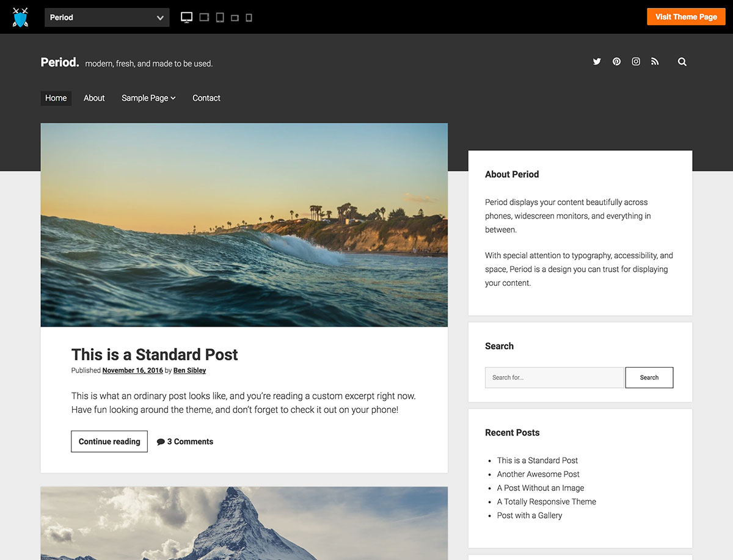Screen dimensions: 733x560
Task: Focus the 'Search for...' input field
Action: 555,377
